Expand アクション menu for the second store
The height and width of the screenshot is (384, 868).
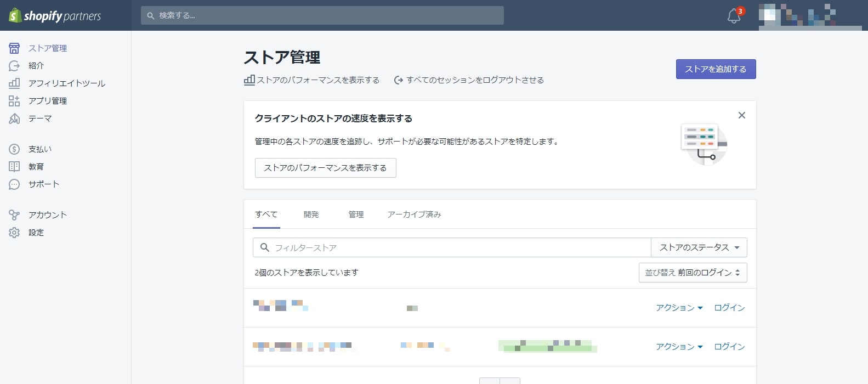coord(679,347)
